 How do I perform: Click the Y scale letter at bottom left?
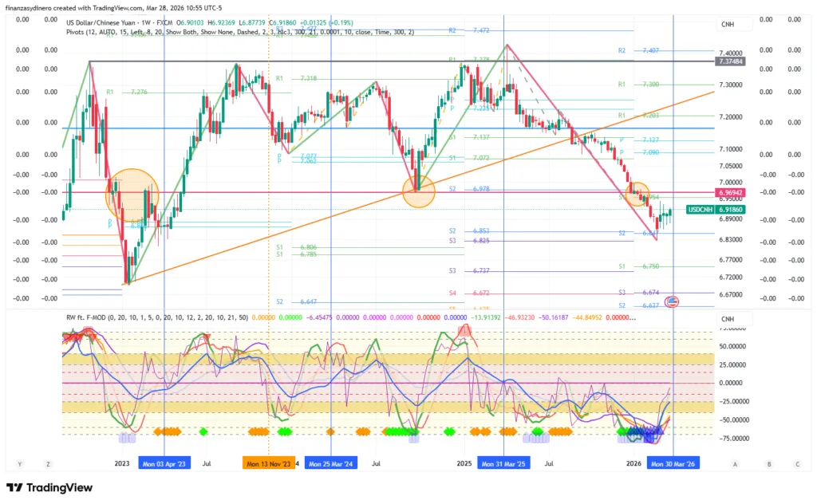(18, 463)
